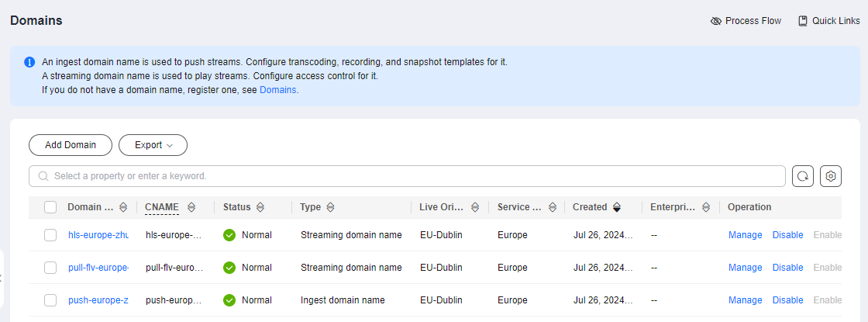Click the Process Flow eye icon
This screenshot has width=868, height=322.
click(x=716, y=21)
